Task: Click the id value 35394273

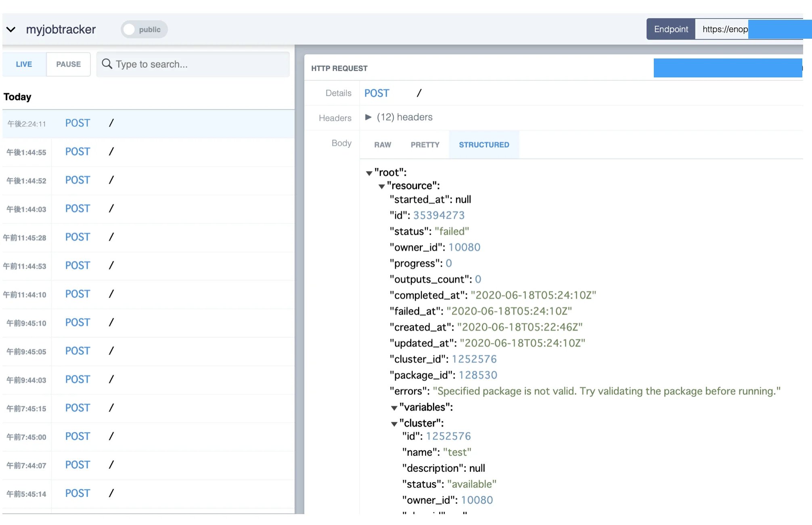Action: [x=439, y=215]
